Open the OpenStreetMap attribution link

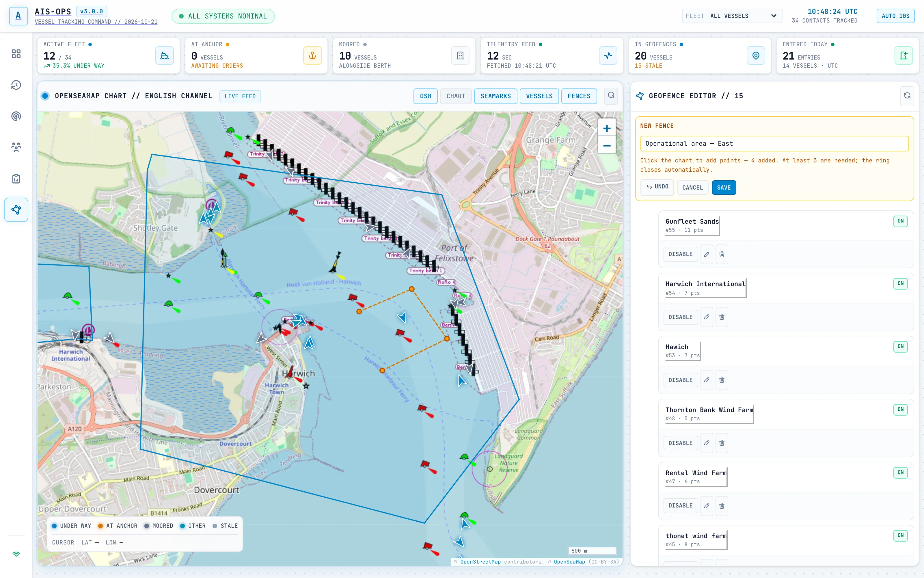(x=480, y=562)
